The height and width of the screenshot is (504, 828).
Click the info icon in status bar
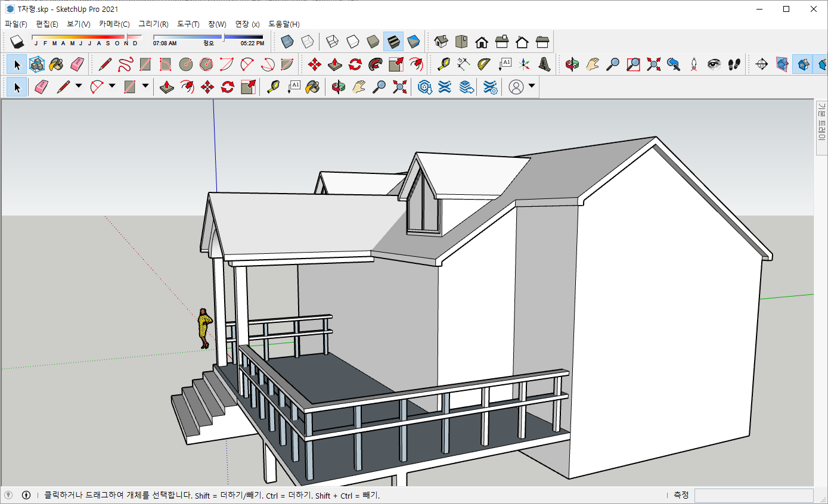[x=26, y=495]
